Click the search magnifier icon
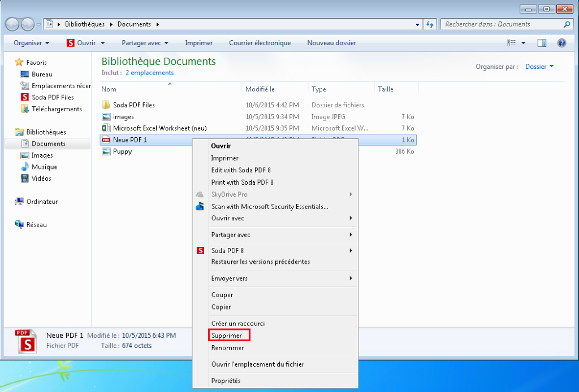Screen dimensions: 579x392 coord(567,24)
